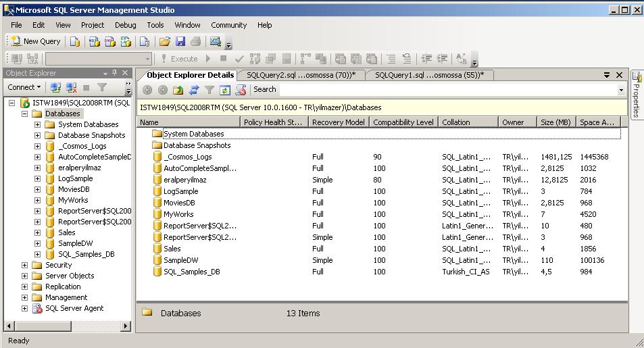Save using the floppy disk icon
Image resolution: width=644 pixels, height=348 pixels.
pos(180,41)
